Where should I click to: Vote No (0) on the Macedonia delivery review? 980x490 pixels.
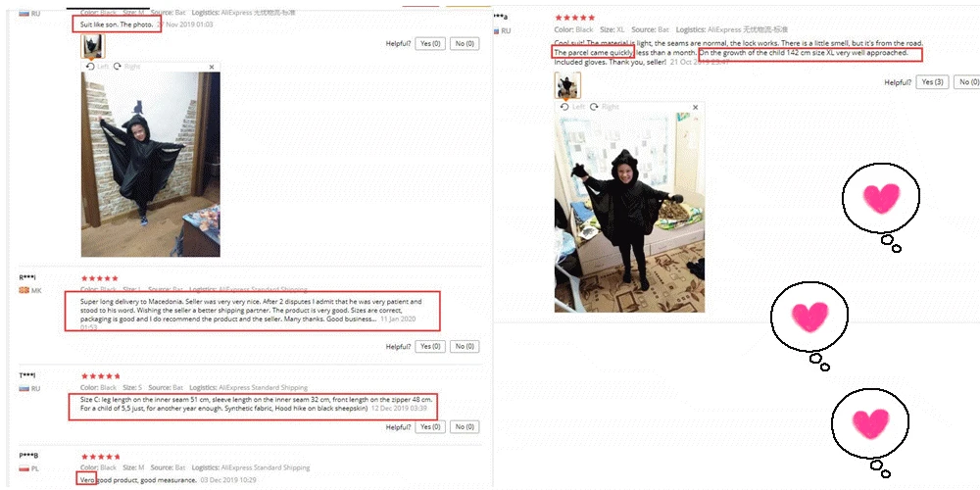tap(465, 346)
